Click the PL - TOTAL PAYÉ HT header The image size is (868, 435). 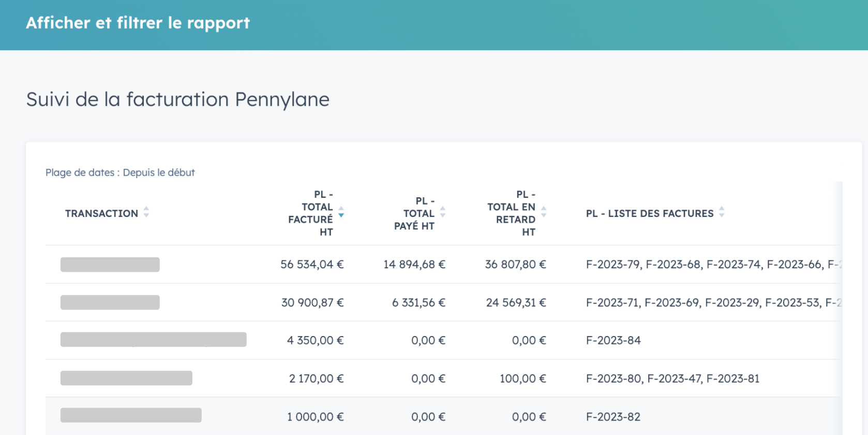point(414,213)
